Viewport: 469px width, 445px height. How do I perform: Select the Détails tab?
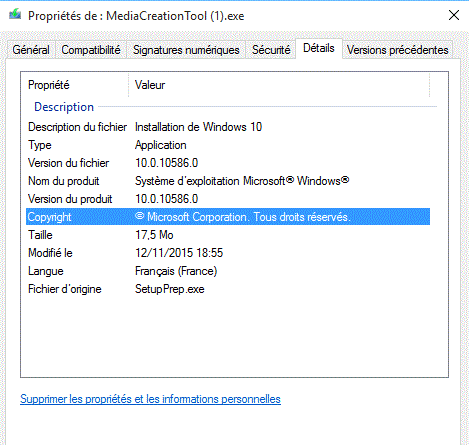(319, 49)
